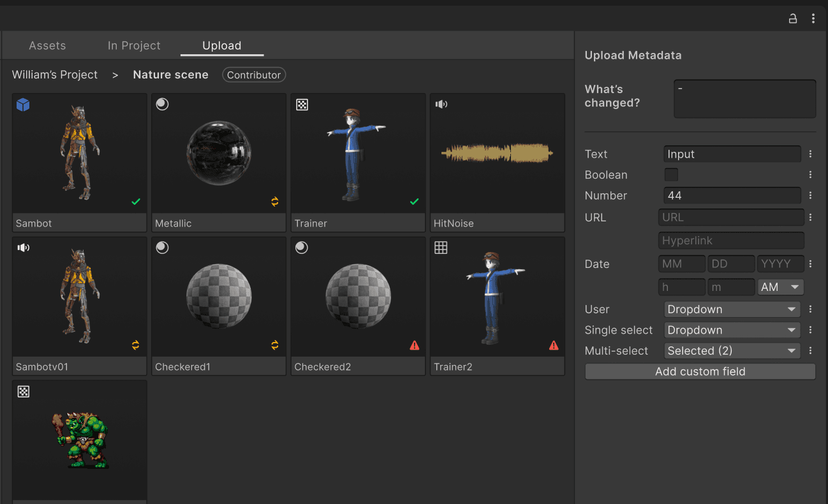Click the warning triangle on the Checkered2 asset
Viewport: 828px width, 504px height.
tap(415, 345)
